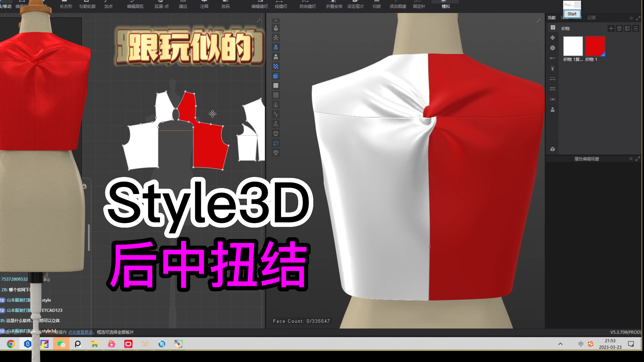This screenshot has width=644, height=362.
Task: Open the buttonhole category sidebar icon
Action: point(552,58)
